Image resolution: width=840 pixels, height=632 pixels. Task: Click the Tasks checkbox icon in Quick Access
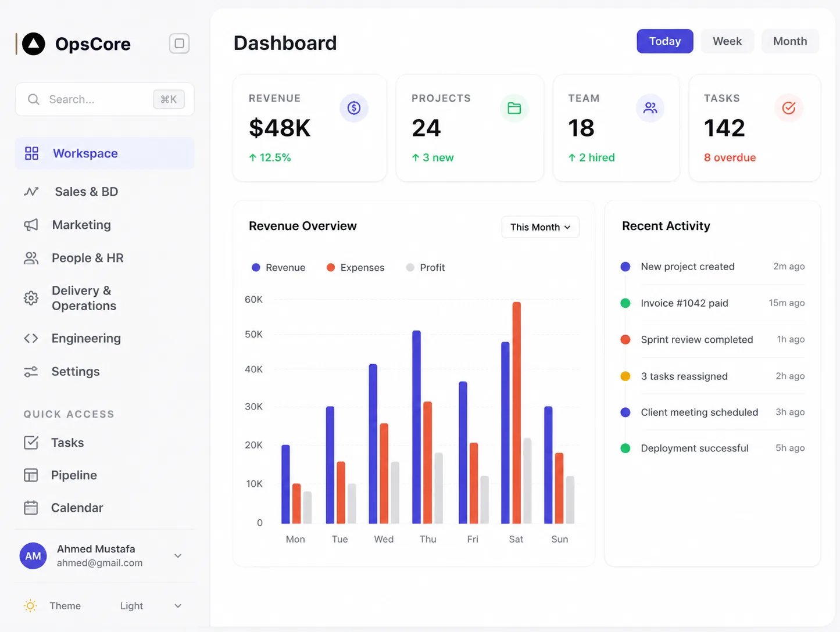(31, 443)
